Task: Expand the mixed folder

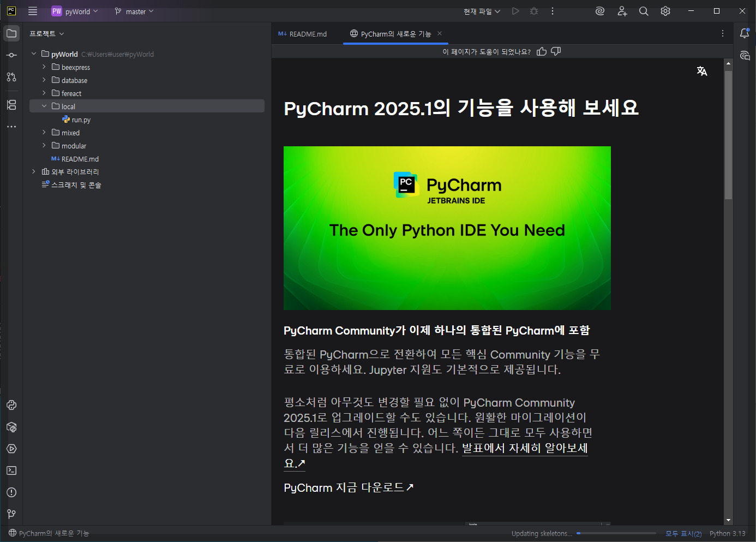Action: coord(44,132)
